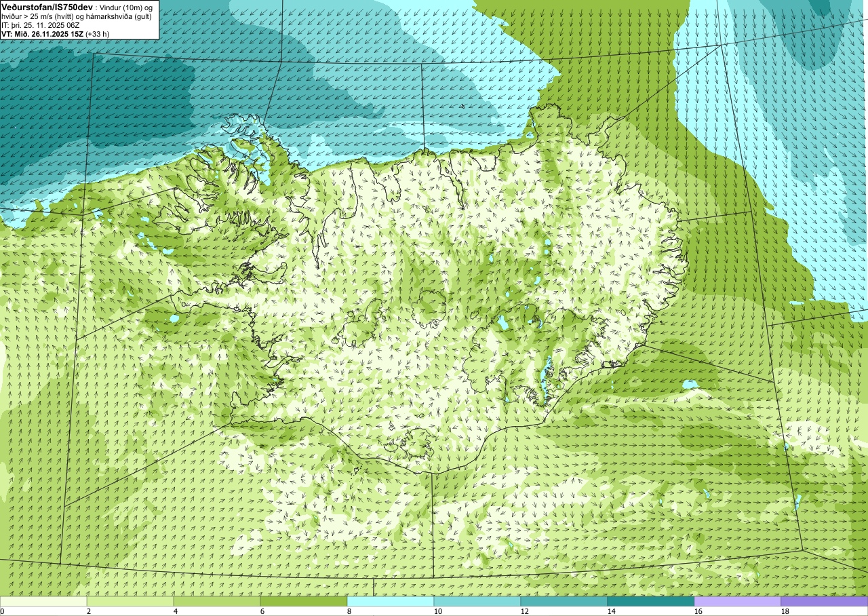Image resolution: width=868 pixels, height=616 pixels.
Task: Click the 'hviður > 25 m/s' description line
Action: pos(76,16)
